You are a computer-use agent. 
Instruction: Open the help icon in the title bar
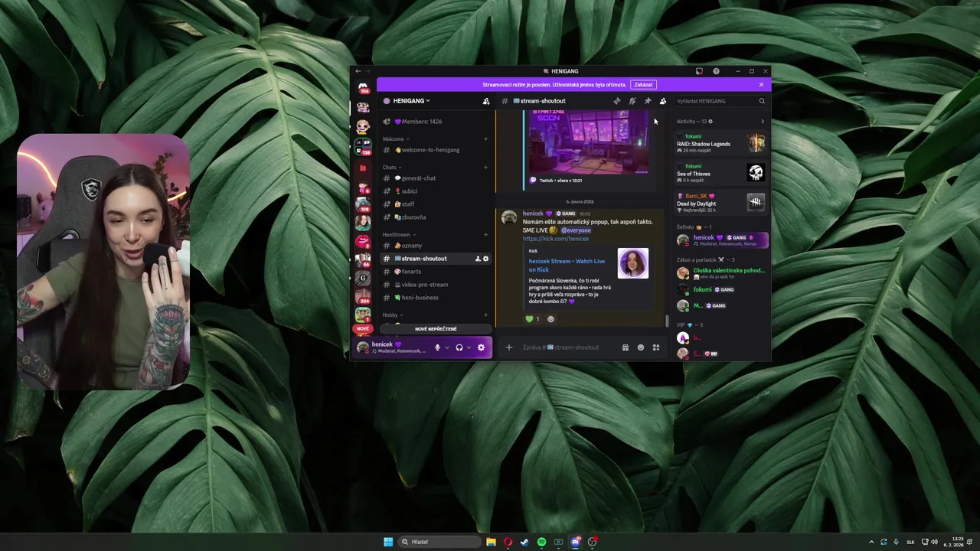click(x=716, y=71)
